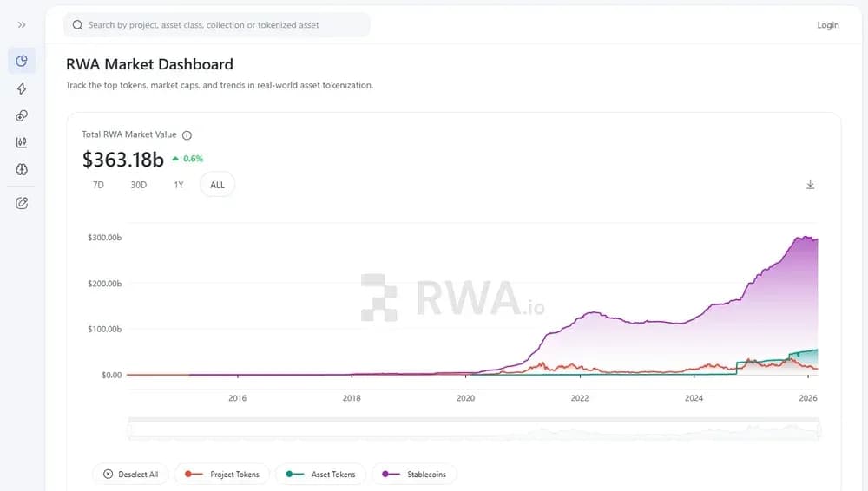
Task: Download chart data using download icon
Action: (x=810, y=185)
